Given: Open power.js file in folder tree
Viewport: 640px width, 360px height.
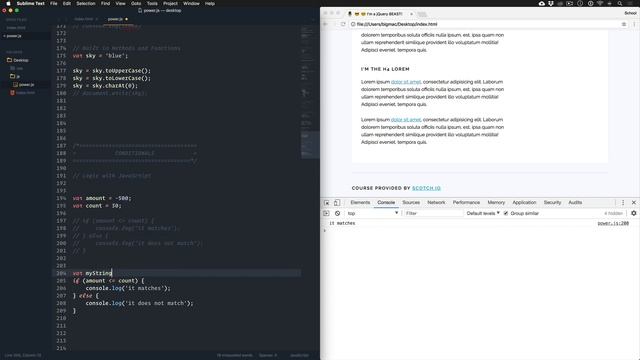Looking at the screenshot, I should [x=26, y=84].
